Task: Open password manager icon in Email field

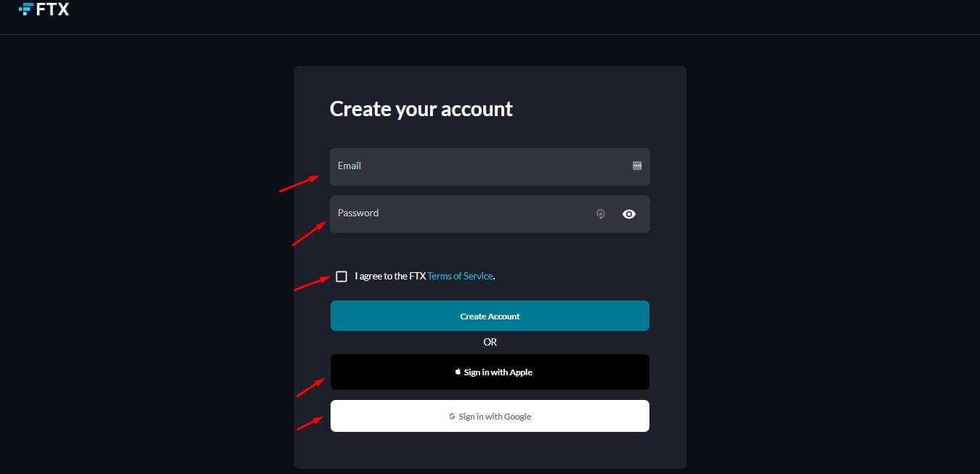Action: (637, 166)
